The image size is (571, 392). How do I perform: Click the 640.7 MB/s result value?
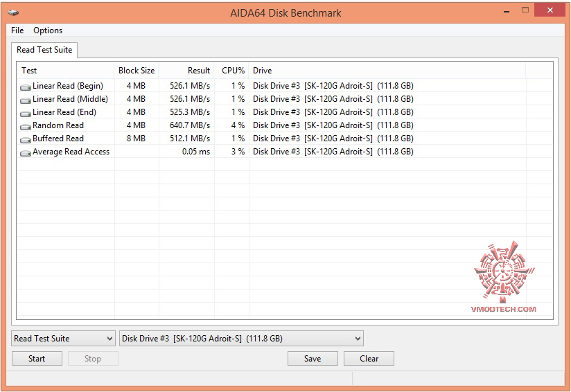190,125
